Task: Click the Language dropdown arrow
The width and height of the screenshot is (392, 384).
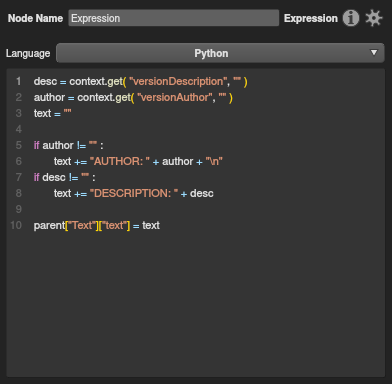Action: click(374, 53)
